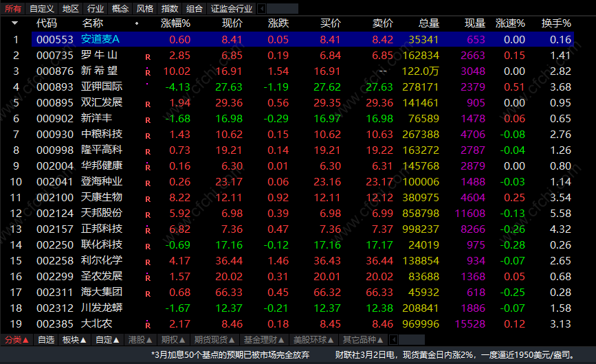Click the R margin marker for 罗牛山
This screenshot has width=596, height=364.
coord(148,57)
